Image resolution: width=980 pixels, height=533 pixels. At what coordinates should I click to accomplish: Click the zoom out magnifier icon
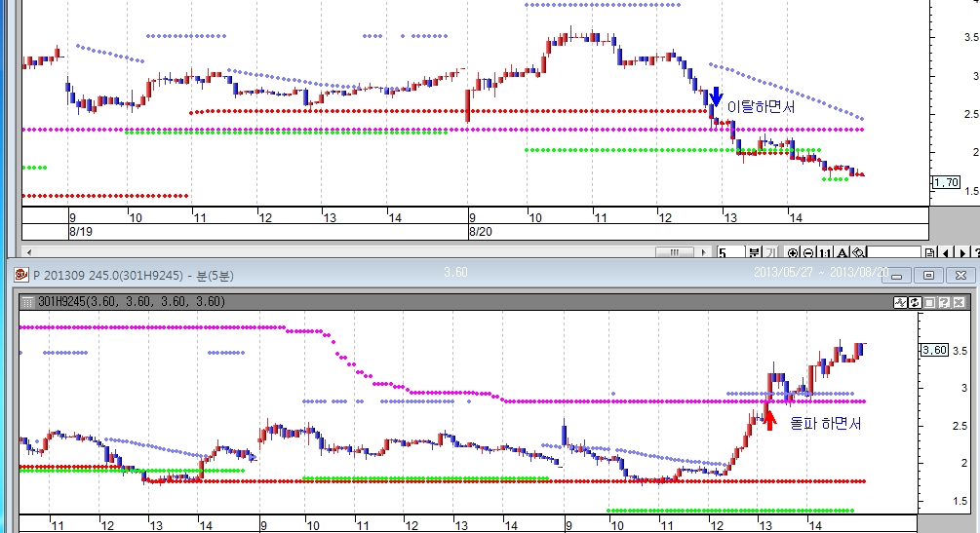coord(809,252)
